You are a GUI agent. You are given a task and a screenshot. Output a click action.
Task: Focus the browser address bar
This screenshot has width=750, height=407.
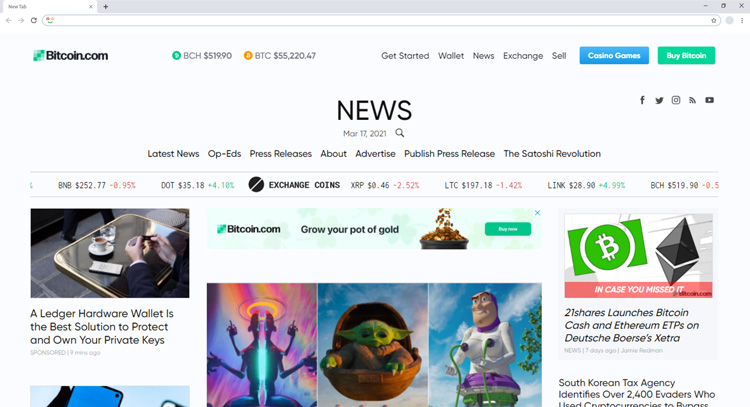coord(381,20)
